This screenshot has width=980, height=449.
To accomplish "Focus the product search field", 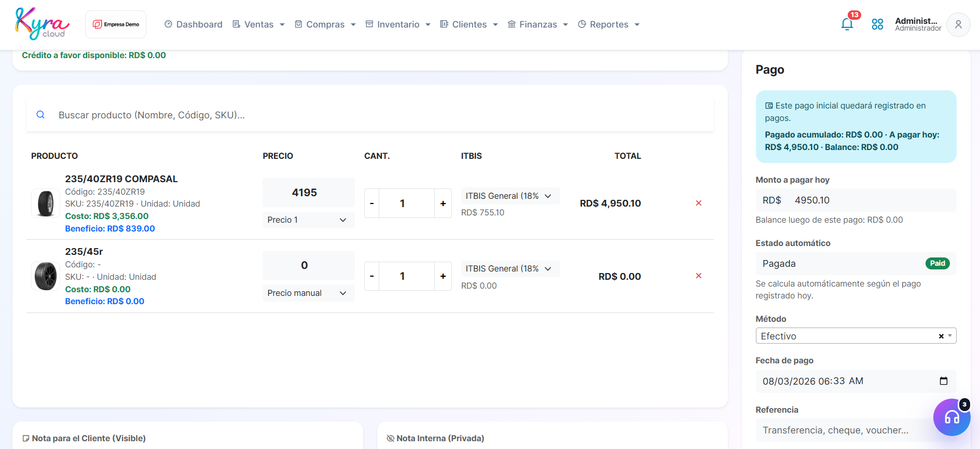I will click(x=370, y=115).
